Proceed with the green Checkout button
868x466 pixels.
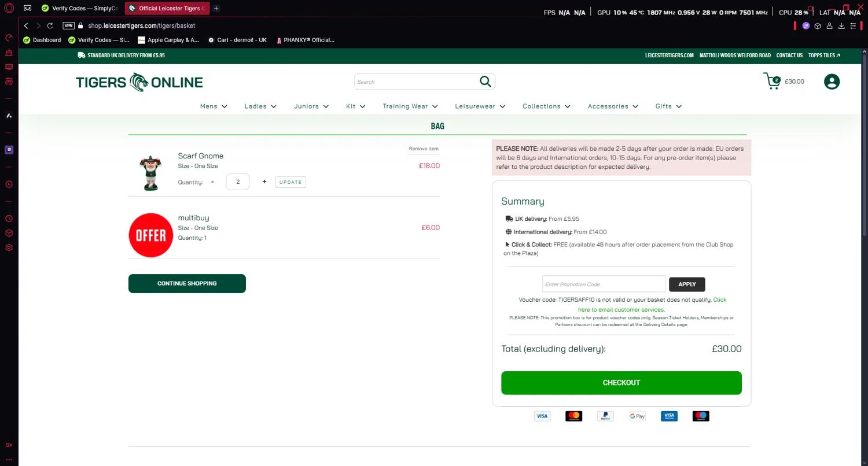click(621, 383)
